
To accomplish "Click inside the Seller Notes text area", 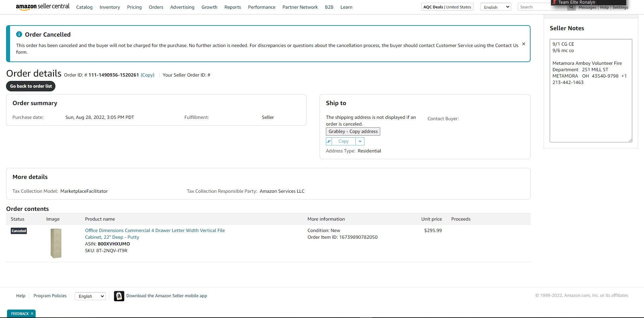I will [591, 91].
